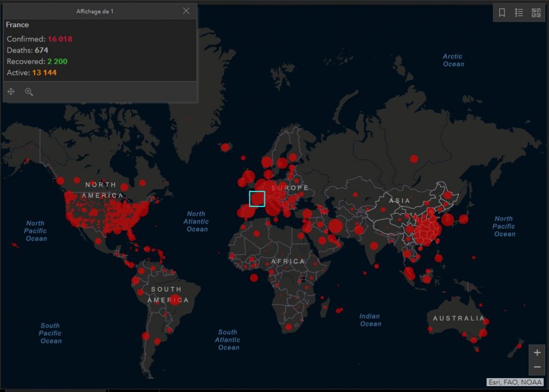Click the Indian Ocean label

point(370,320)
